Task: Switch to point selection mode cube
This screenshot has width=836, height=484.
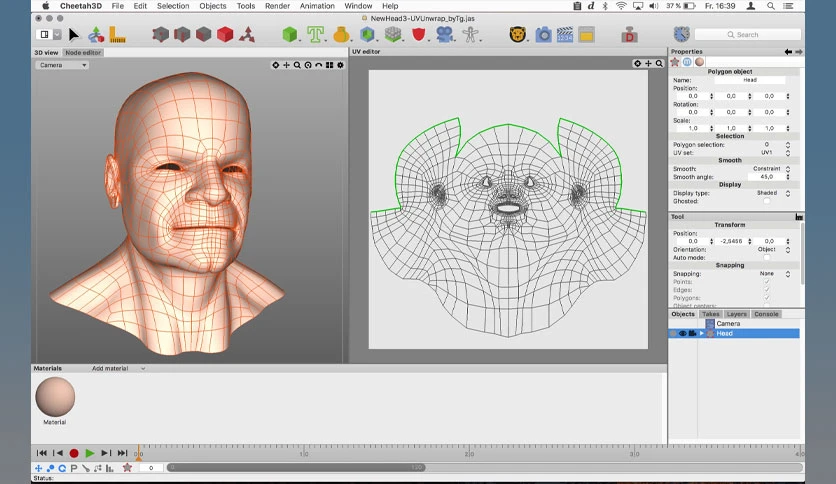Action: point(160,35)
